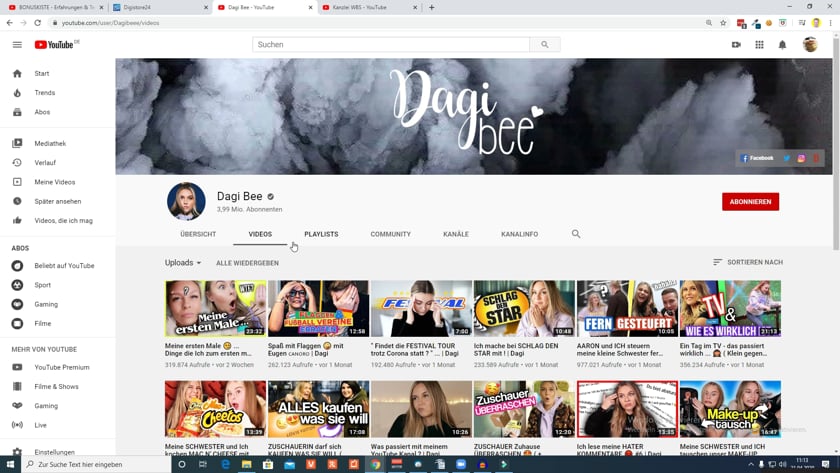Open the notifications bell
The height and width of the screenshot is (473, 840).
[x=782, y=44]
